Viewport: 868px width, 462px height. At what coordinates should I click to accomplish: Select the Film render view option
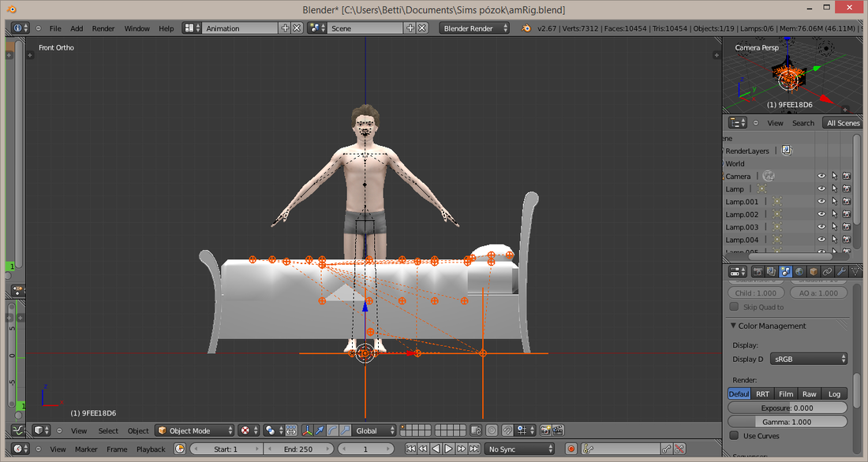785,394
